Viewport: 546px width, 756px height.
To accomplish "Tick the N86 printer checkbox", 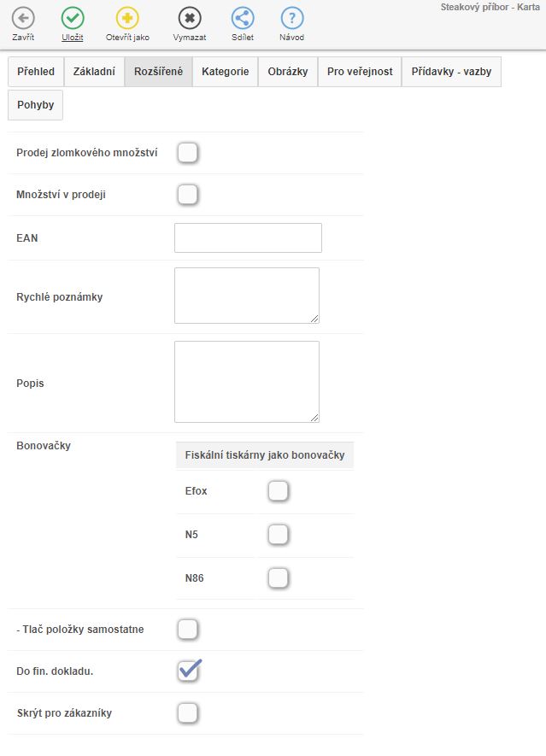I will [x=279, y=578].
